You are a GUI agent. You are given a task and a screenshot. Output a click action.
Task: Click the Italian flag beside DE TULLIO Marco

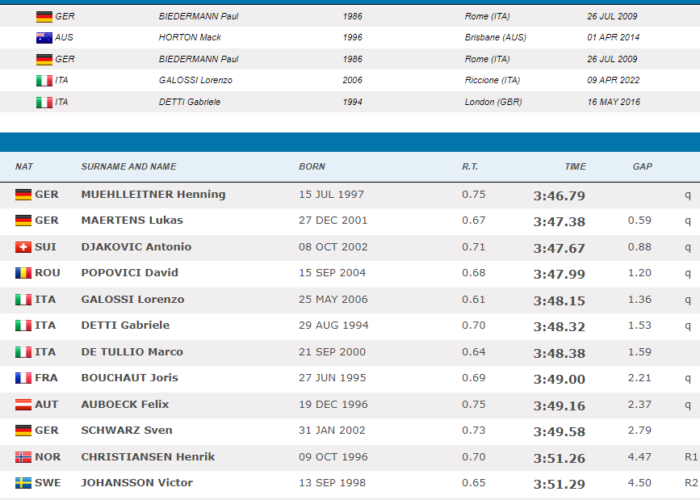[x=23, y=352]
